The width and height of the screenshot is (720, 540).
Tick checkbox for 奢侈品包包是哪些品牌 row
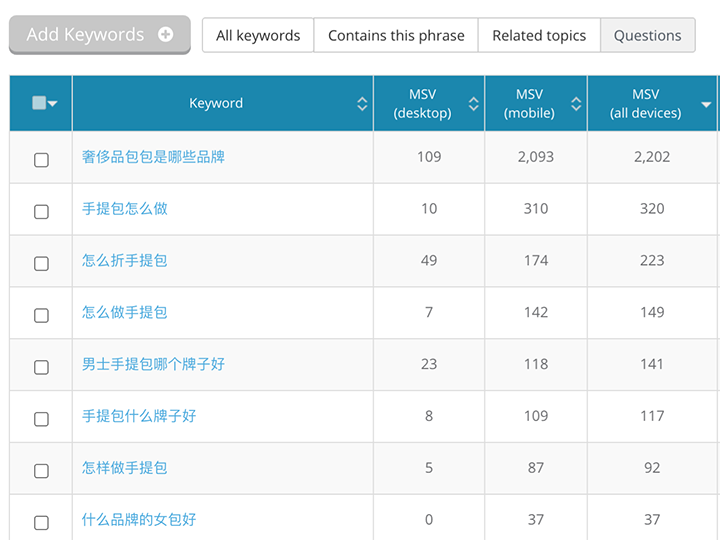pos(41,159)
